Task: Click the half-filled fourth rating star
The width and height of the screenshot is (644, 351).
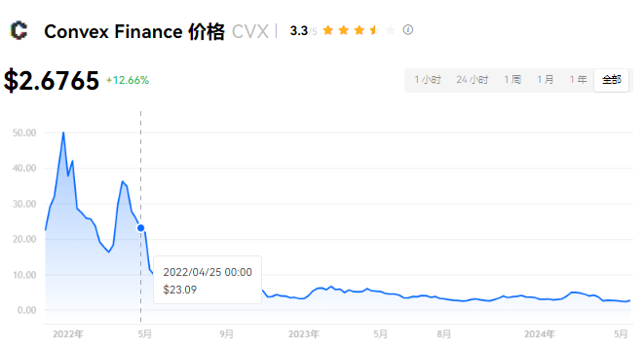Action: [x=374, y=30]
